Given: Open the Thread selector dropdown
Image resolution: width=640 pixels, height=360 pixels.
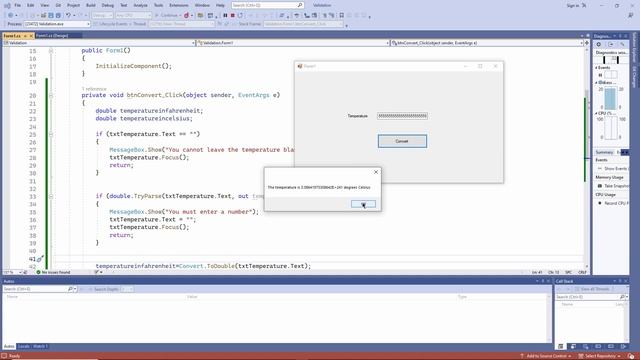Looking at the screenshot, I should (182, 24).
